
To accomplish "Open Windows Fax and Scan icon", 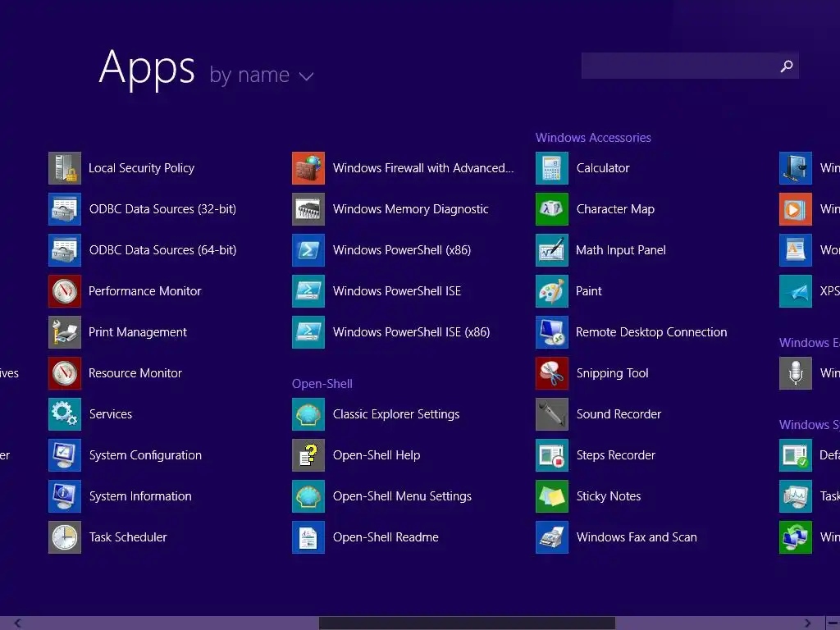I will (x=552, y=537).
